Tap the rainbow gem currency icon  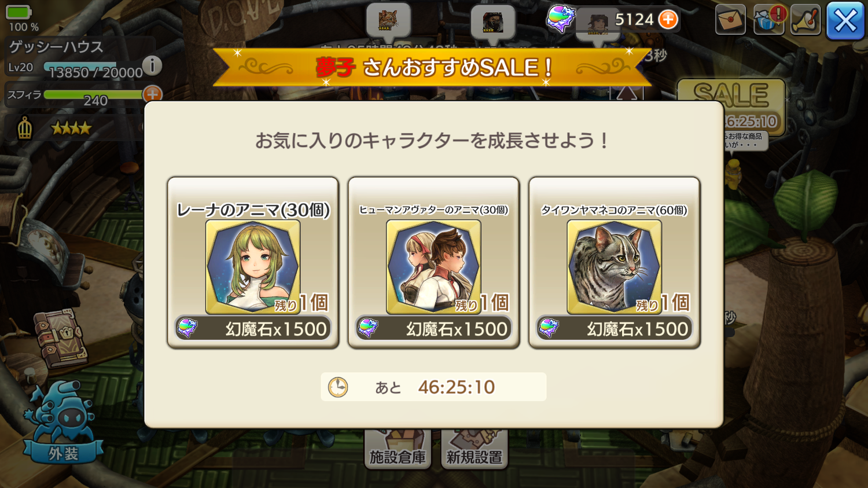(560, 19)
